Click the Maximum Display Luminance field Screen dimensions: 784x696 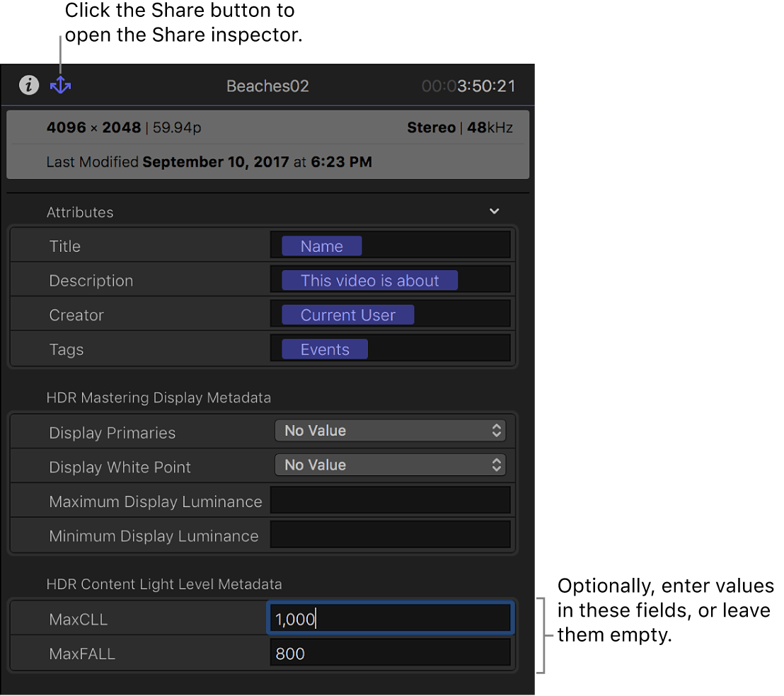[390, 500]
